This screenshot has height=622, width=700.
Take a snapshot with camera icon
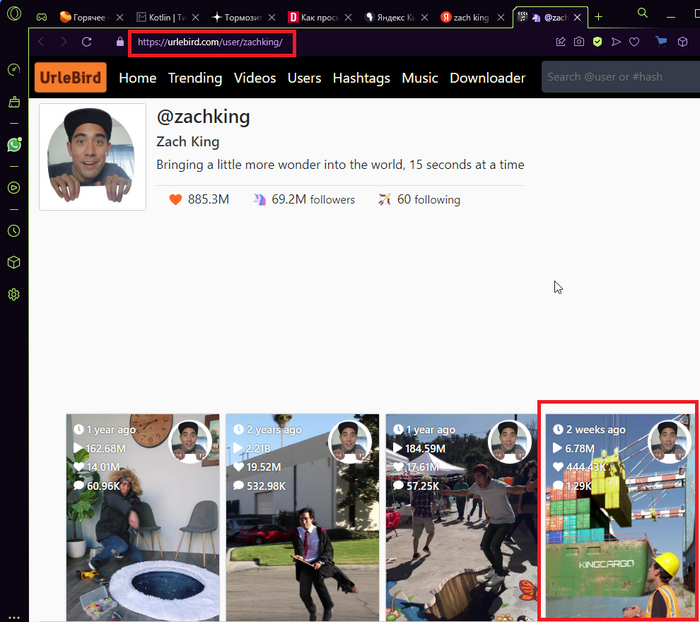click(579, 42)
